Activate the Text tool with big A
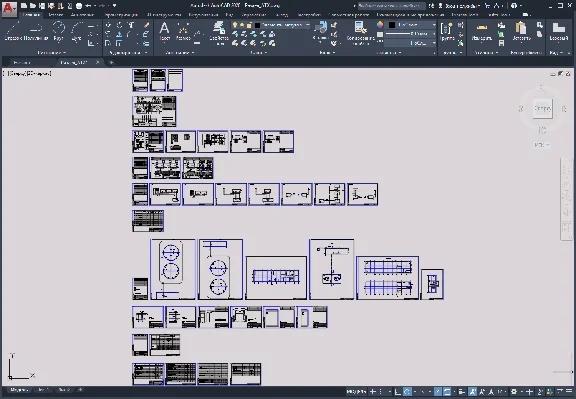The image size is (576, 399). pos(165,31)
